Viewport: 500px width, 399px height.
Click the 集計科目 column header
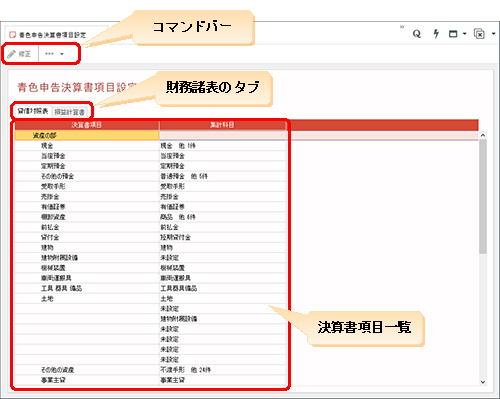[x=222, y=125]
